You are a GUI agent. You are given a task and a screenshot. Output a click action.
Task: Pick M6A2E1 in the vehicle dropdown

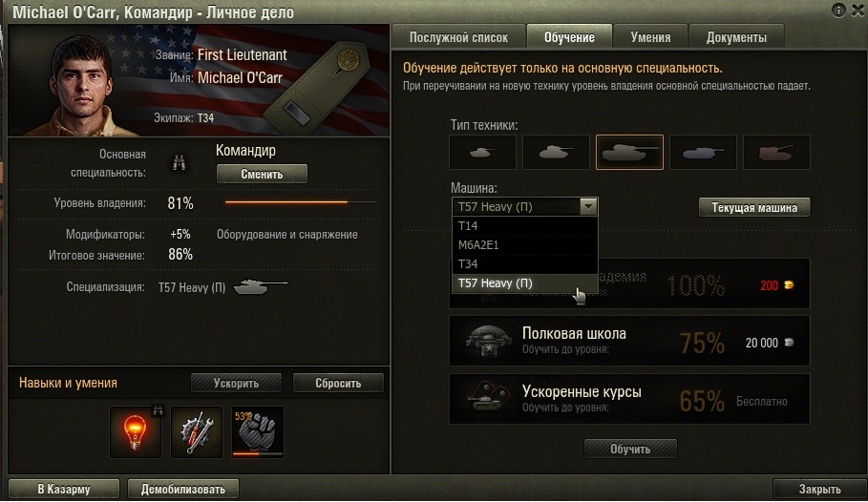click(x=525, y=244)
